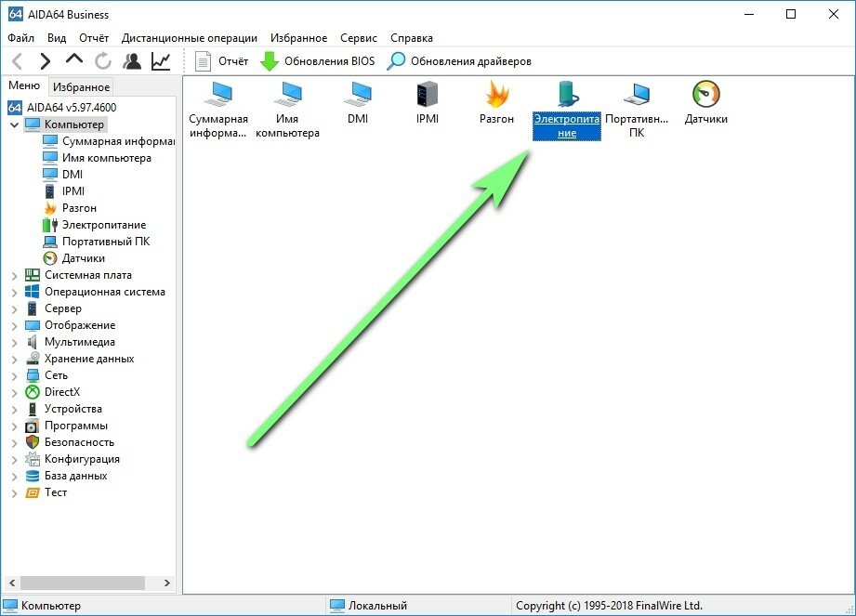Expand the DirectX node
The width and height of the screenshot is (856, 616).
click(15, 393)
